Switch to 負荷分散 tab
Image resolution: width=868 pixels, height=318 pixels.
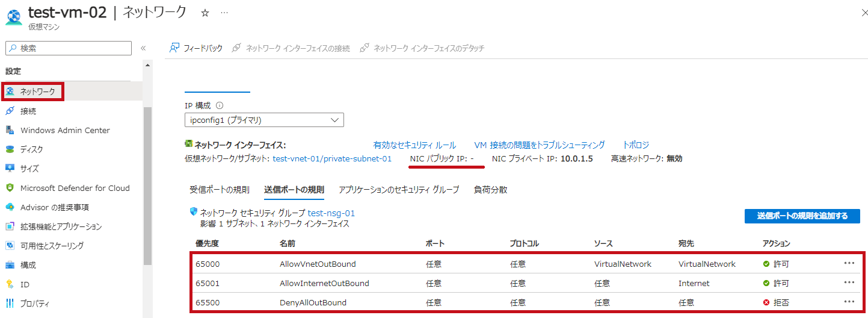(490, 190)
